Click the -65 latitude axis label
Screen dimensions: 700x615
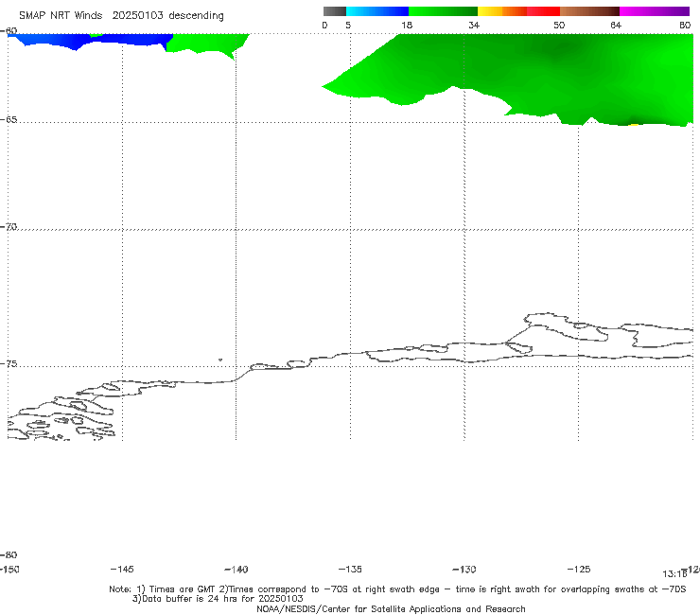coord(9,120)
